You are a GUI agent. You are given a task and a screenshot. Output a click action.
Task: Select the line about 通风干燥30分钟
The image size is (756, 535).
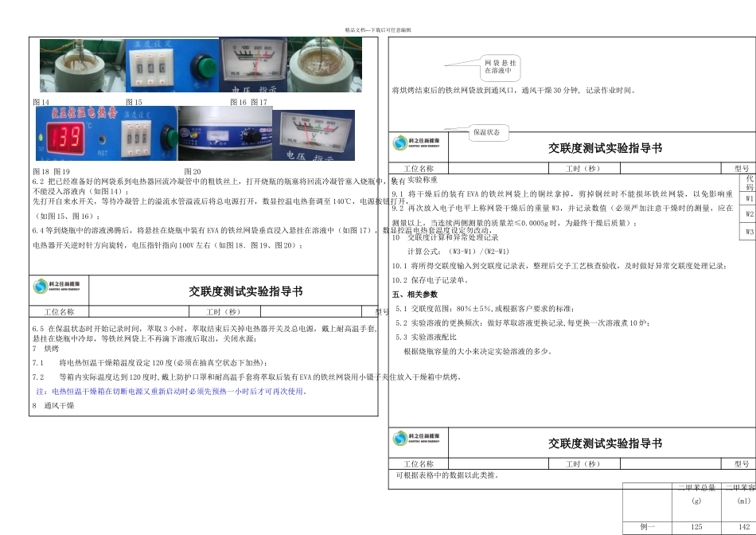pyautogui.click(x=514, y=90)
